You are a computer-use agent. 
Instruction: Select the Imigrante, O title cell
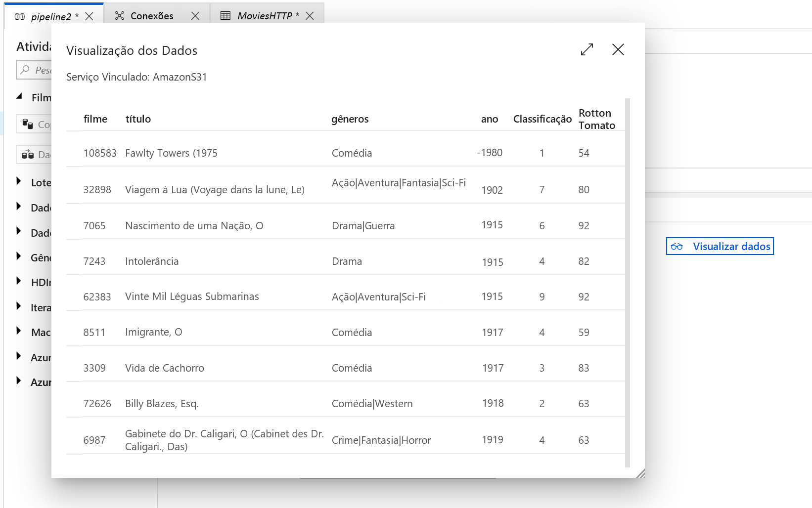pyautogui.click(x=154, y=332)
